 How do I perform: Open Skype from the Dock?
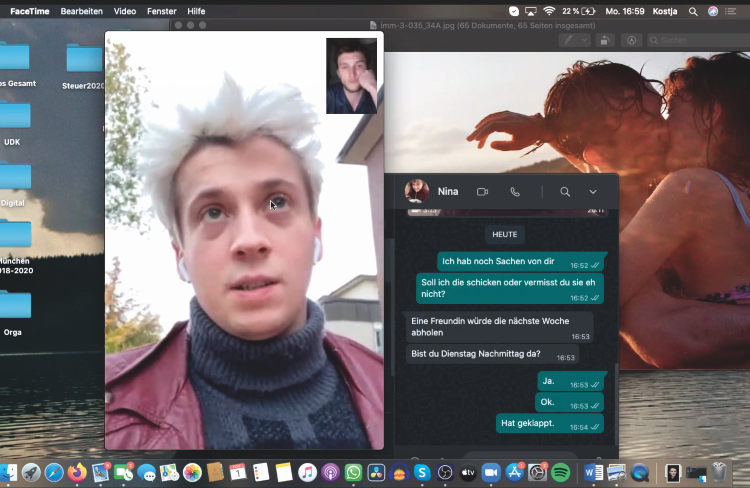point(422,473)
